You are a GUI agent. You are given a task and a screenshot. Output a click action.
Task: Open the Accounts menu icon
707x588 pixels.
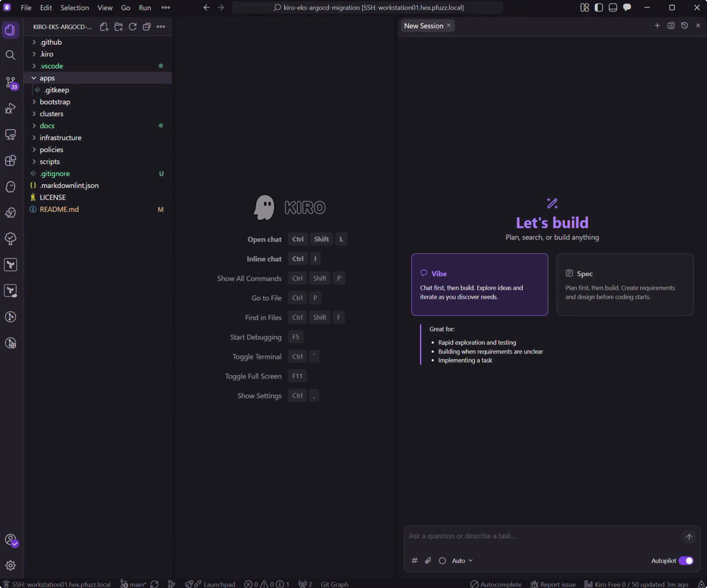(11, 540)
